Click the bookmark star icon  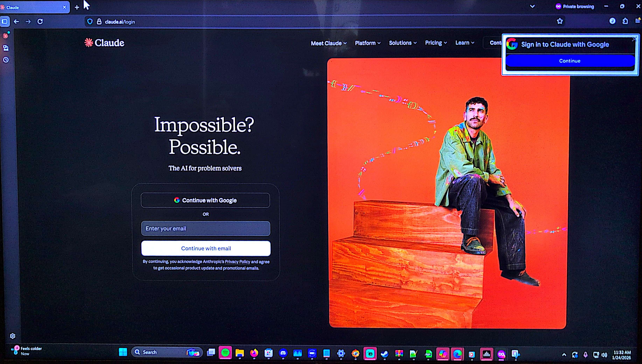[560, 21]
